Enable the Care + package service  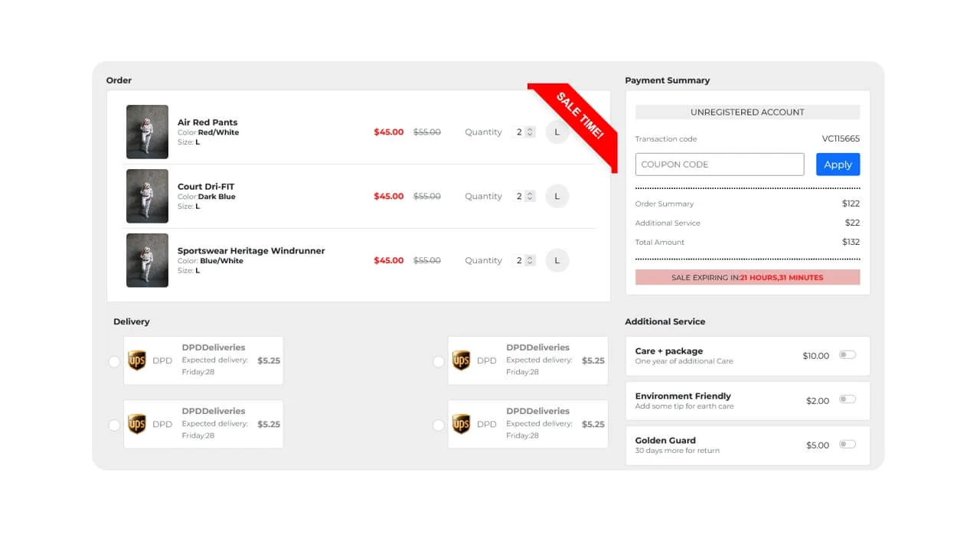point(848,355)
